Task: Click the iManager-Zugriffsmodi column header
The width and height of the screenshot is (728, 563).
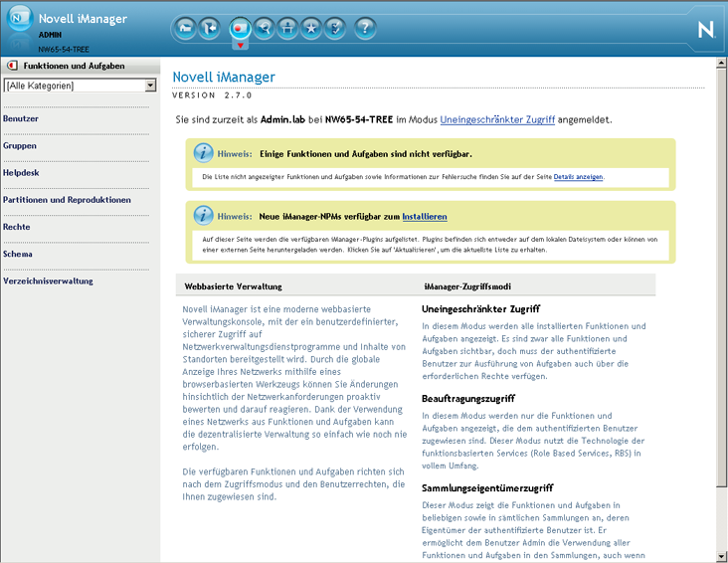Action: tap(467, 286)
